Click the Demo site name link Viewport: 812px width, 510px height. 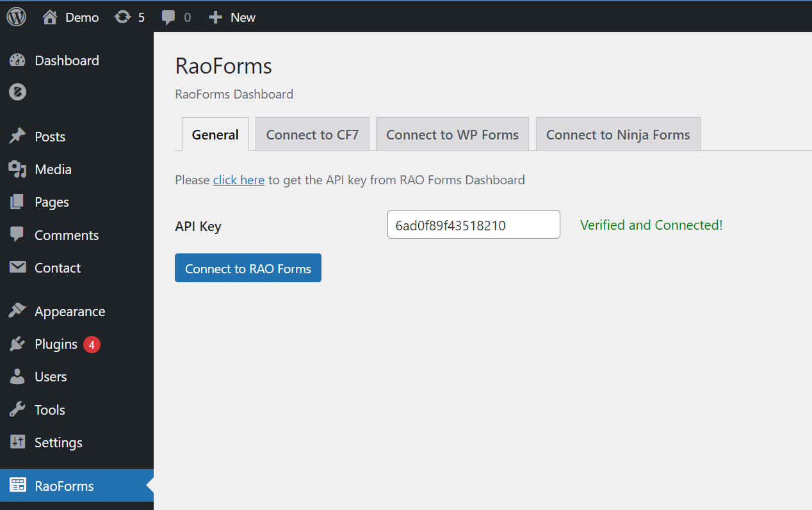coord(82,17)
